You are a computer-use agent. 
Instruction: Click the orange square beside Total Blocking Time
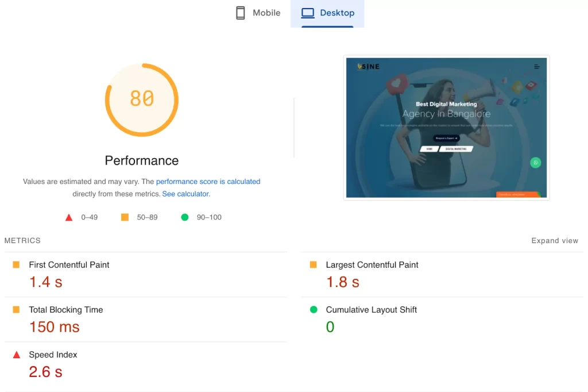[x=17, y=310]
